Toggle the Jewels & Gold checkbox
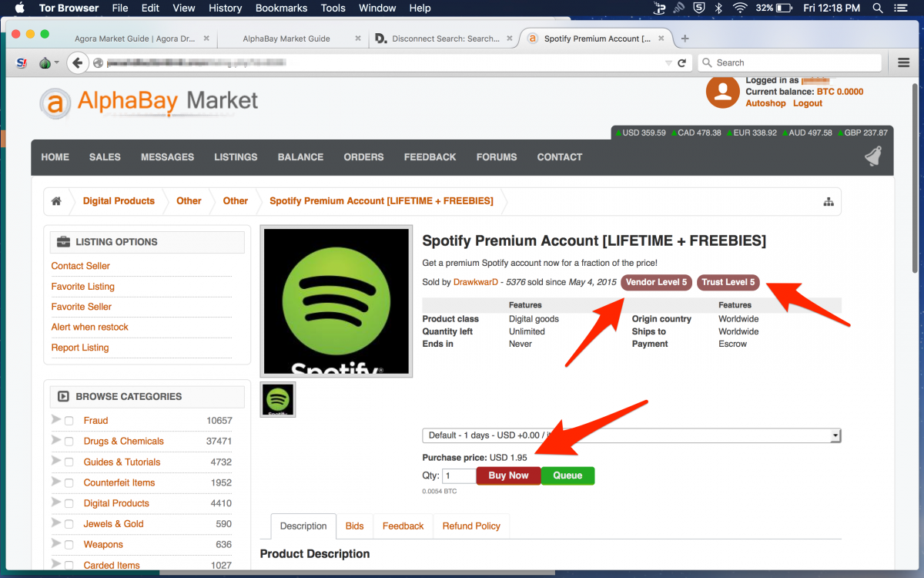Image resolution: width=924 pixels, height=578 pixels. (x=69, y=524)
